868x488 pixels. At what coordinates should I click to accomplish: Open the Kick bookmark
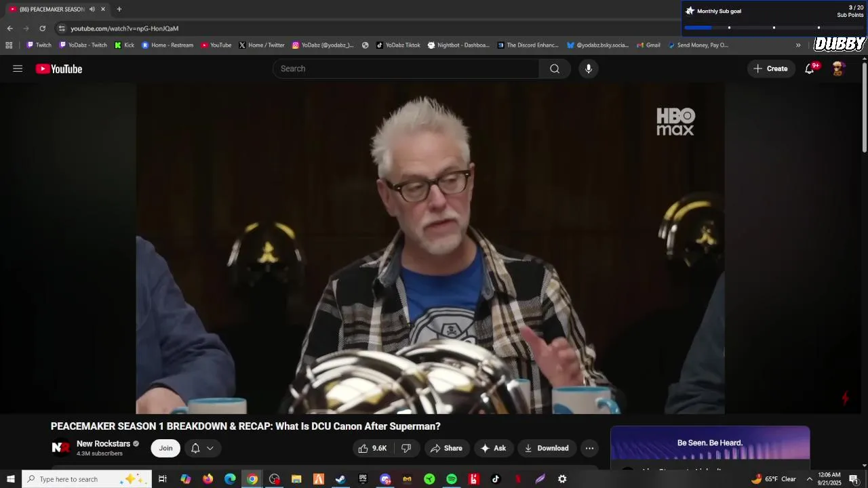coord(124,45)
